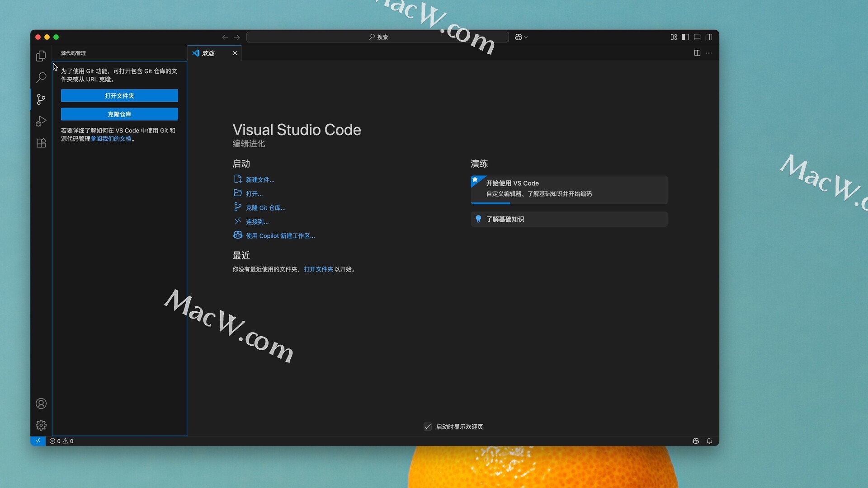Open the editor More Actions ellipsis
The height and width of the screenshot is (488, 868).
click(x=709, y=53)
